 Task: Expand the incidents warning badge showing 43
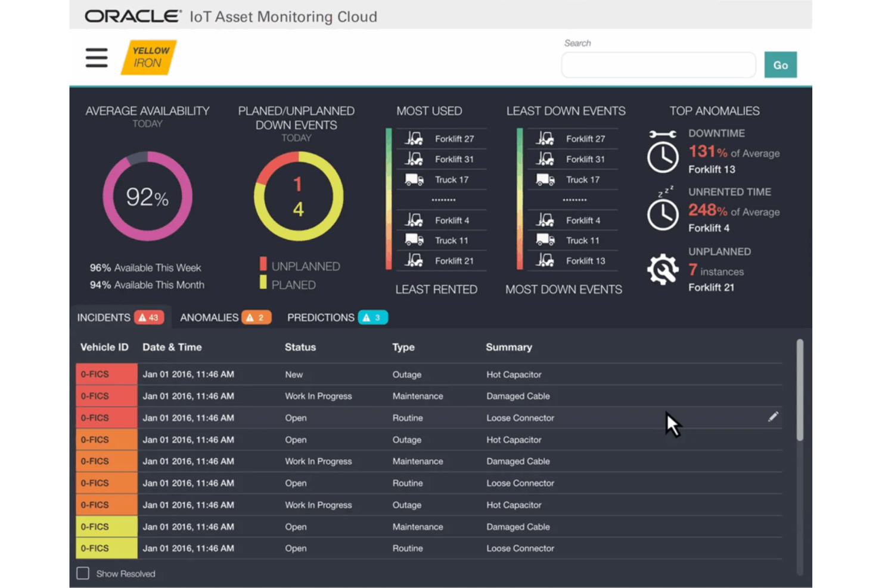(149, 317)
